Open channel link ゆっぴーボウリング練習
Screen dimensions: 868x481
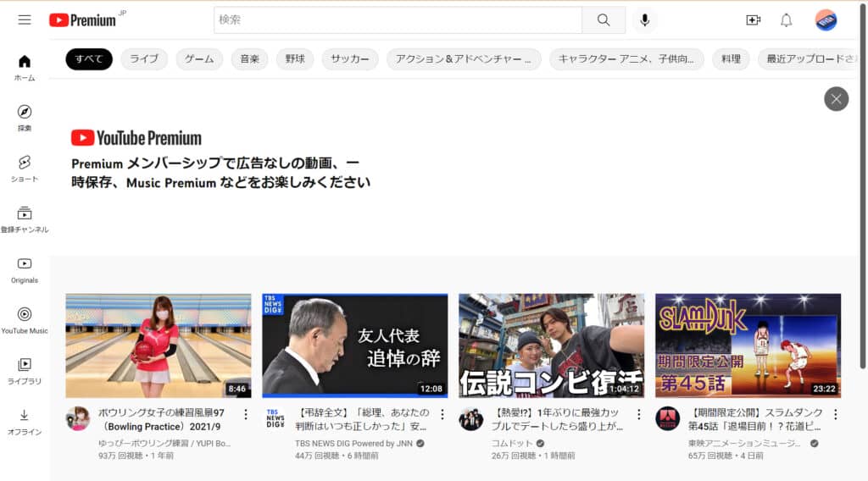tap(164, 444)
